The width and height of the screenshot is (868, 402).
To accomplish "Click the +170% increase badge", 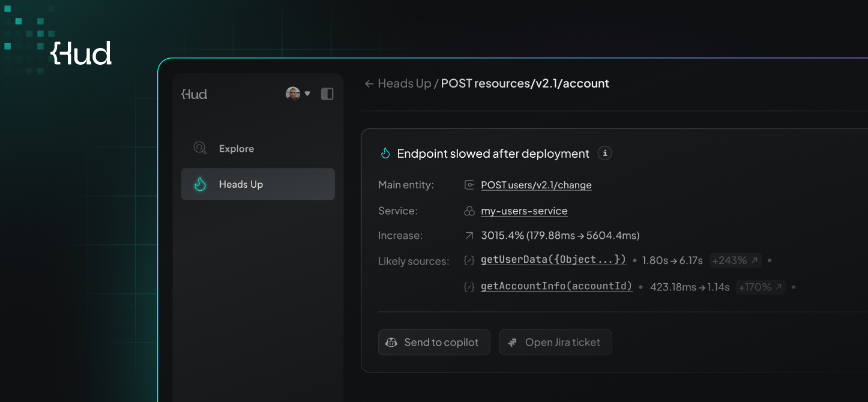I will pyautogui.click(x=761, y=287).
